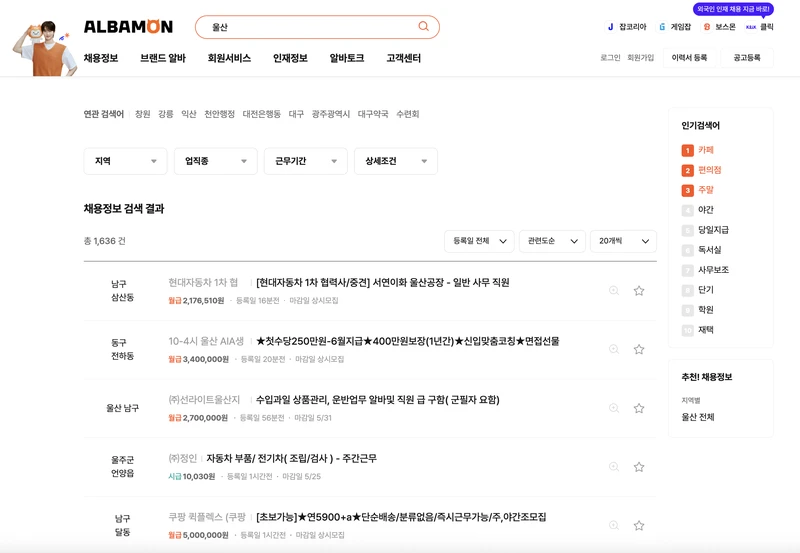Open the 브랜드 알바 menu
Viewport: 800px width, 553px height.
click(x=163, y=58)
